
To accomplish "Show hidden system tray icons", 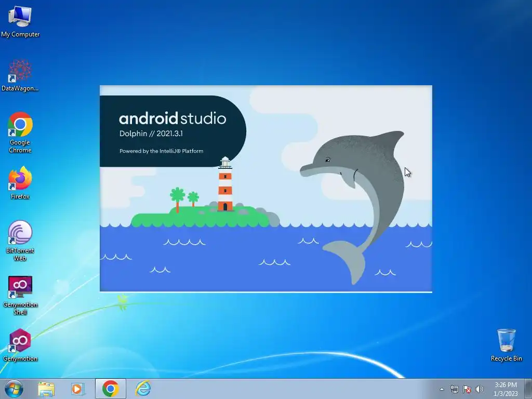I will [x=442, y=389].
